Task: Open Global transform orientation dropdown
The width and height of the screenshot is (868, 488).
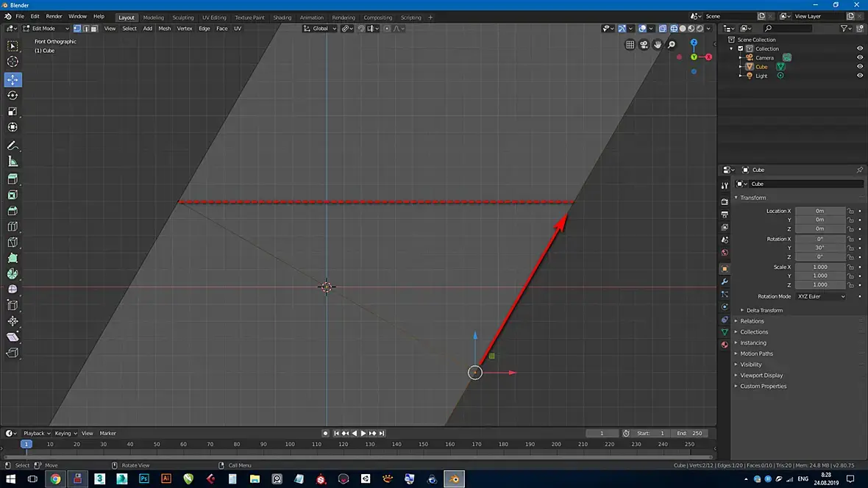Action: [x=320, y=28]
